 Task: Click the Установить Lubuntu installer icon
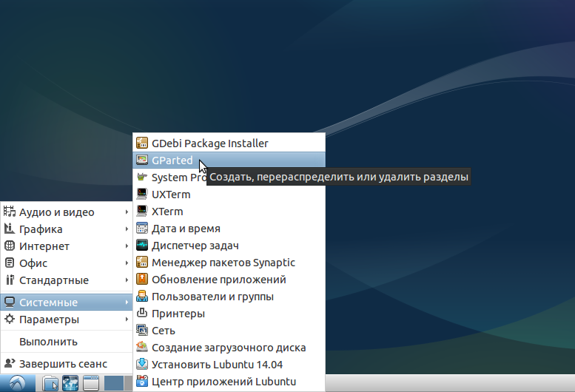pos(142,365)
